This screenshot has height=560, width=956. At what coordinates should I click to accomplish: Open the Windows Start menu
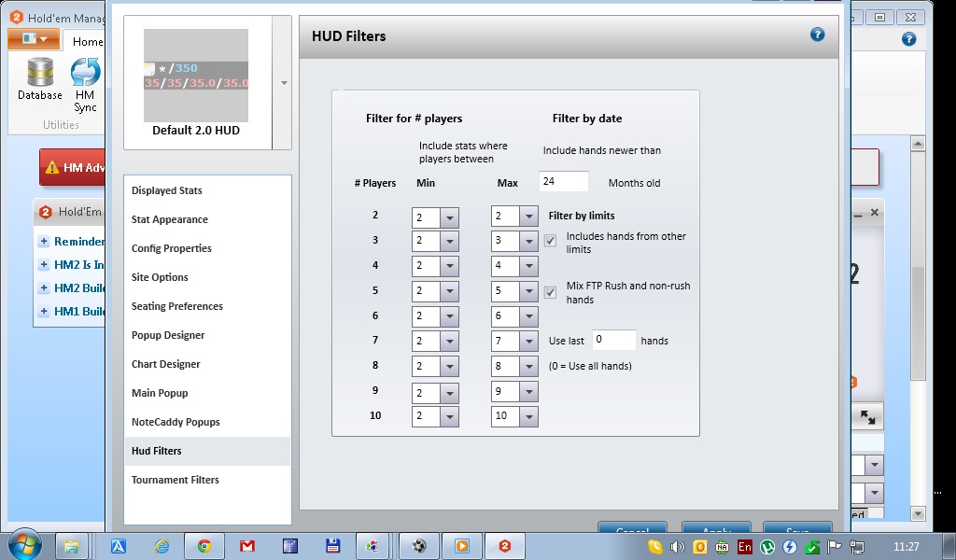[24, 544]
